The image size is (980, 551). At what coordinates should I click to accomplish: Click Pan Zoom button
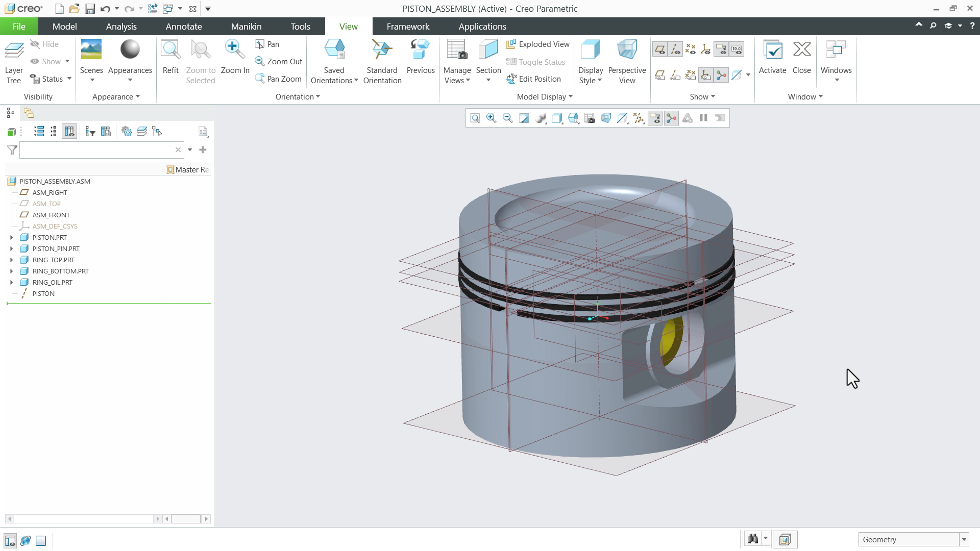tap(279, 79)
